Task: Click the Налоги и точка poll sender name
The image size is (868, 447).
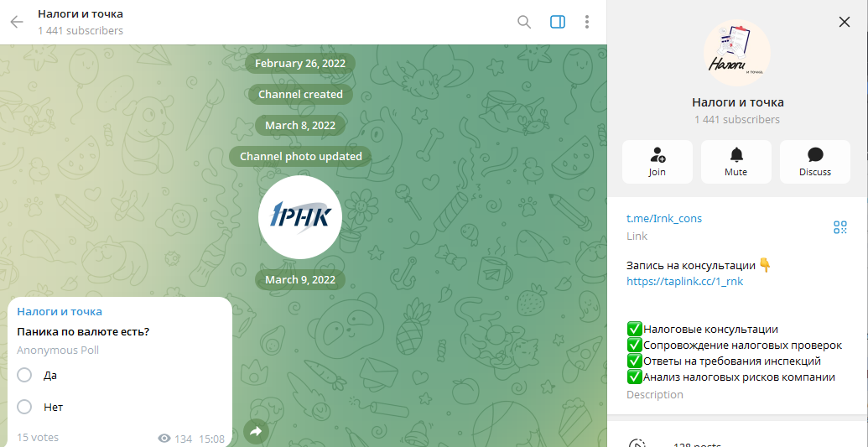Action: tap(60, 312)
